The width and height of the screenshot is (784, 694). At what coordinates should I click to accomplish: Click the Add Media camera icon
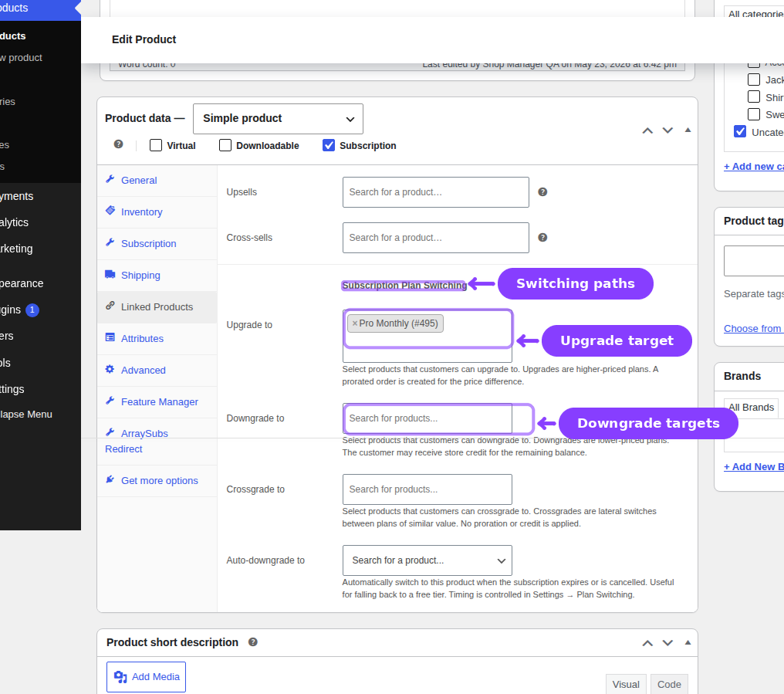[x=120, y=677]
